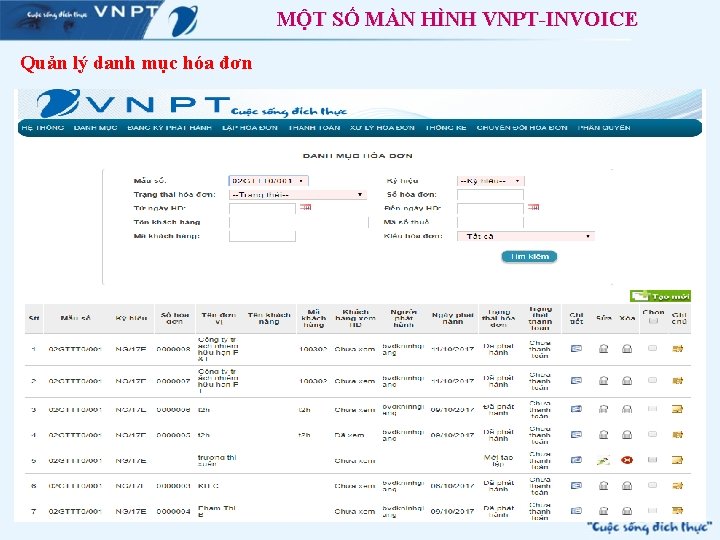
Task: Click the edit icon for invoice 0000008
Action: point(604,349)
